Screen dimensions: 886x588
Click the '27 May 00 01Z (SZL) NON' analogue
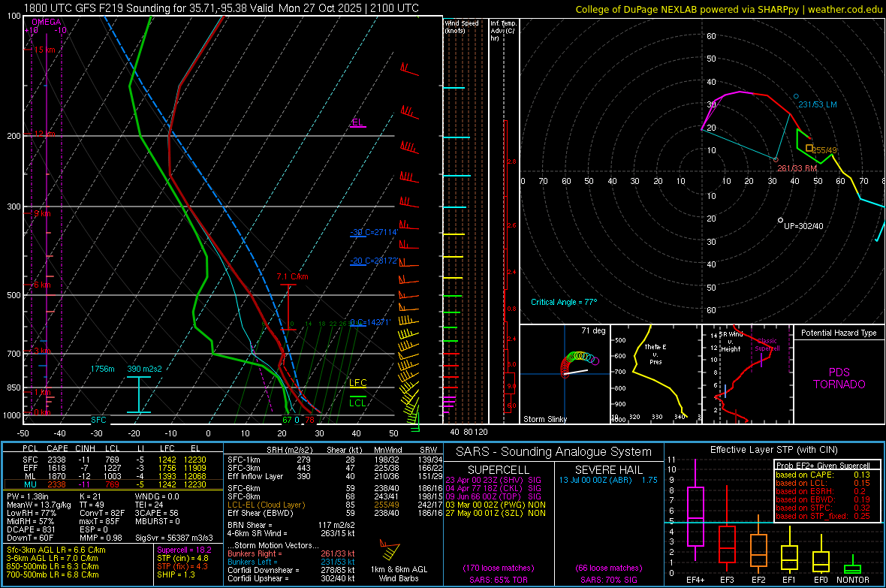(x=496, y=513)
